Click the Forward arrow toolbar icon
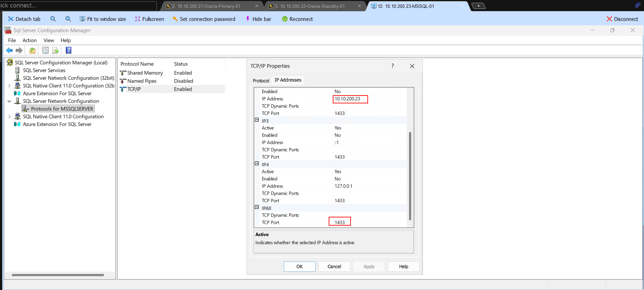The height and width of the screenshot is (290, 644). tap(19, 50)
